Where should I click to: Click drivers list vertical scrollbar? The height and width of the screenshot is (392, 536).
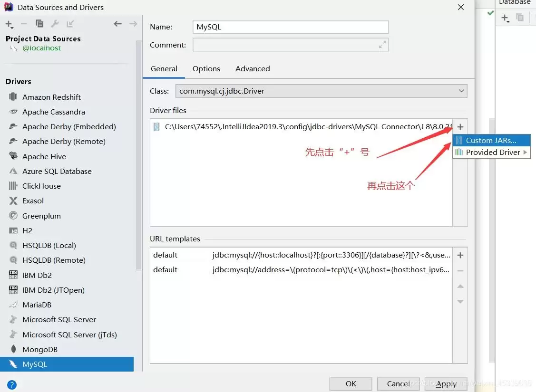[x=138, y=155]
